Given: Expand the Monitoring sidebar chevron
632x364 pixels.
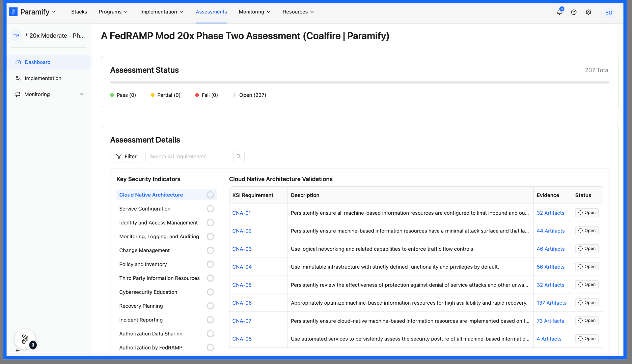Looking at the screenshot, I should 82,94.
